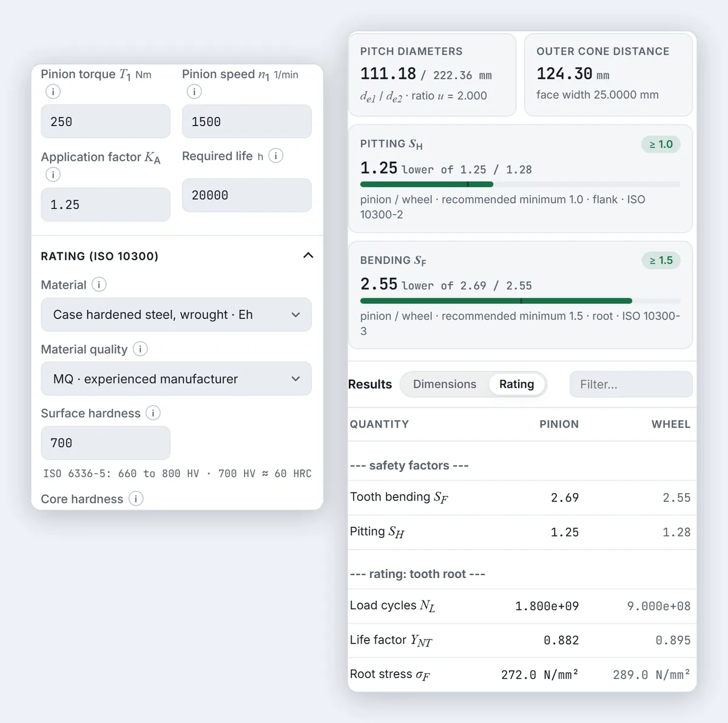Click the Surface hardness info icon
Viewport: 728px width, 723px height.
coord(153,413)
